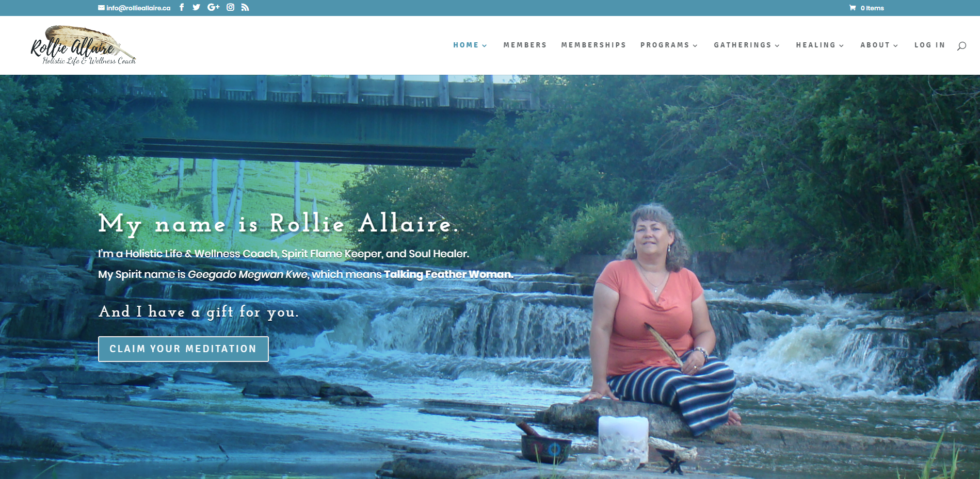This screenshot has height=479, width=980.
Task: Open the Instagram social icon
Action: click(x=231, y=7)
